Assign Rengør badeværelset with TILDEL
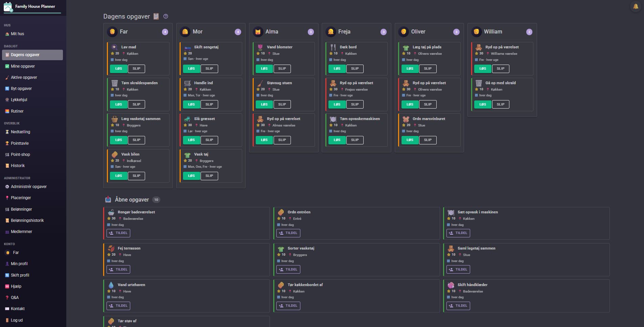Screen dimensions: 644x327 118,233
